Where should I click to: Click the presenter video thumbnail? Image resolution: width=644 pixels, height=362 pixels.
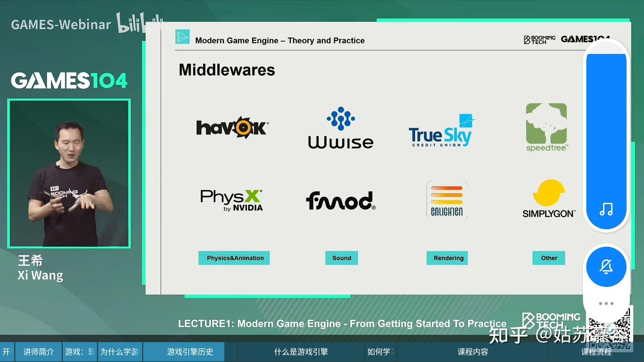click(x=69, y=173)
